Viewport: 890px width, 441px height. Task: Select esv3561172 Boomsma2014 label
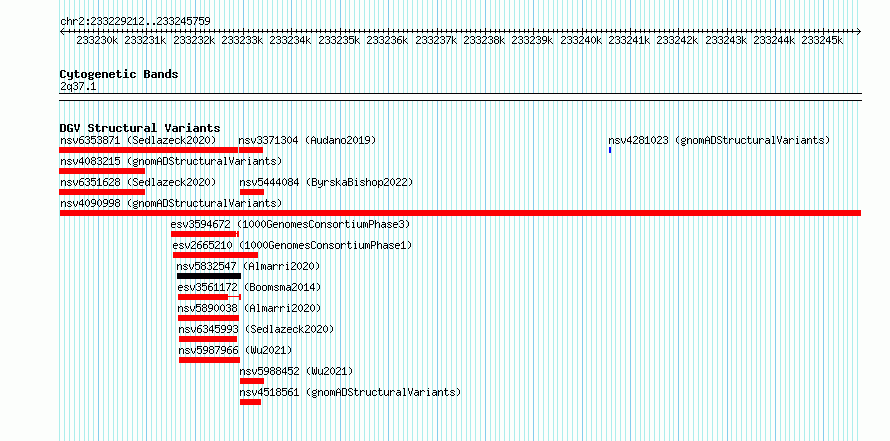coord(249,287)
